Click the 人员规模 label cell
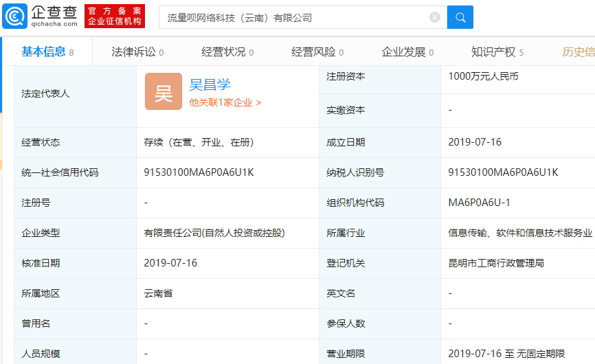The image size is (595, 364). pyautogui.click(x=76, y=352)
